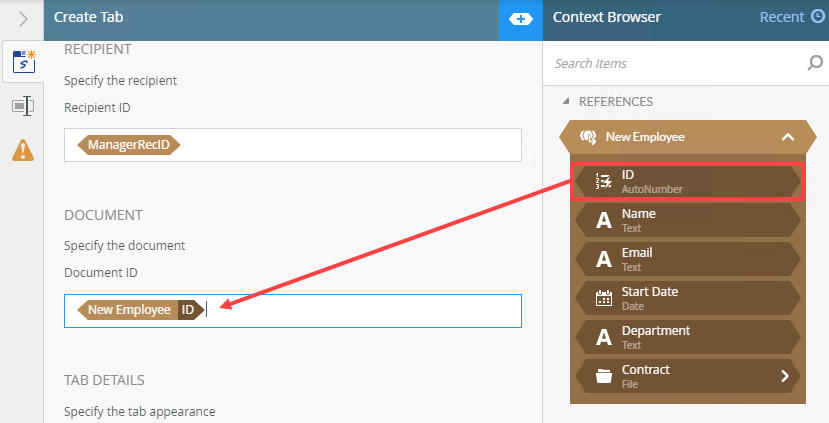The width and height of the screenshot is (829, 423).
Task: Collapse the New Employee reference chevron
Action: pyautogui.click(x=787, y=137)
